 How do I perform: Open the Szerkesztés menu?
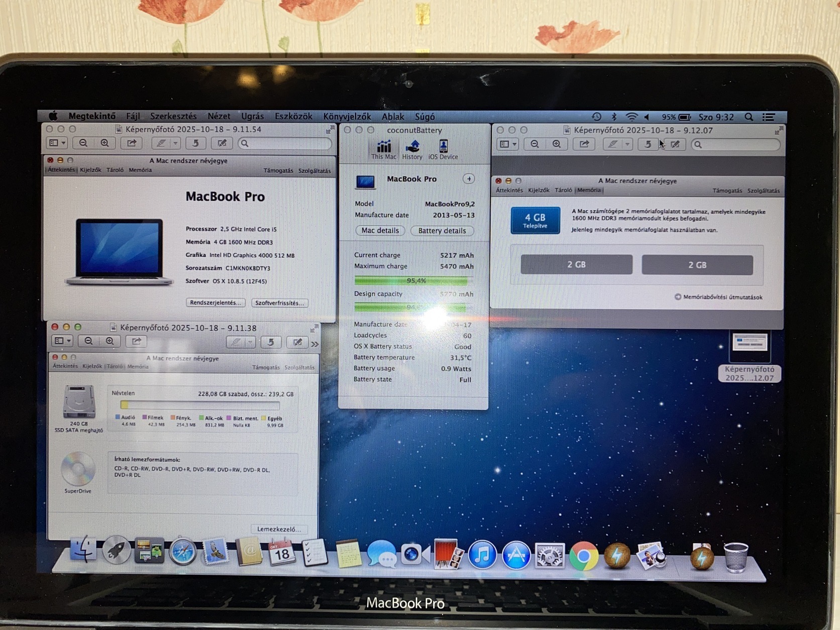(173, 116)
